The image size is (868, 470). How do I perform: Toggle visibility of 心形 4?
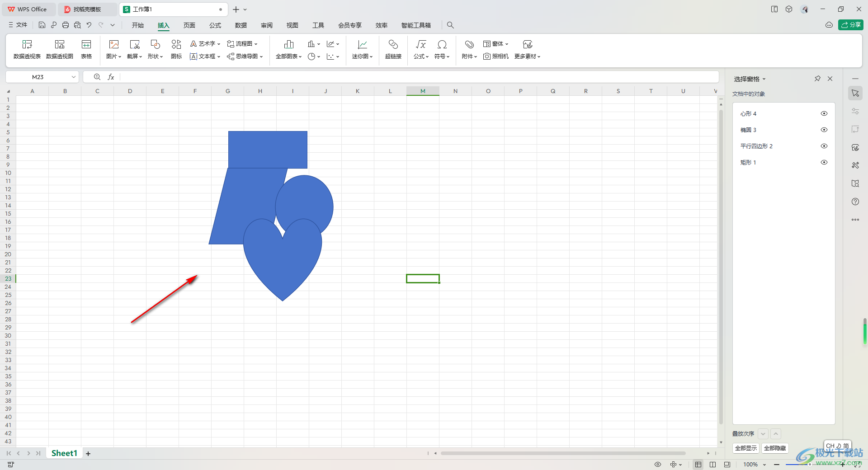tap(824, 113)
